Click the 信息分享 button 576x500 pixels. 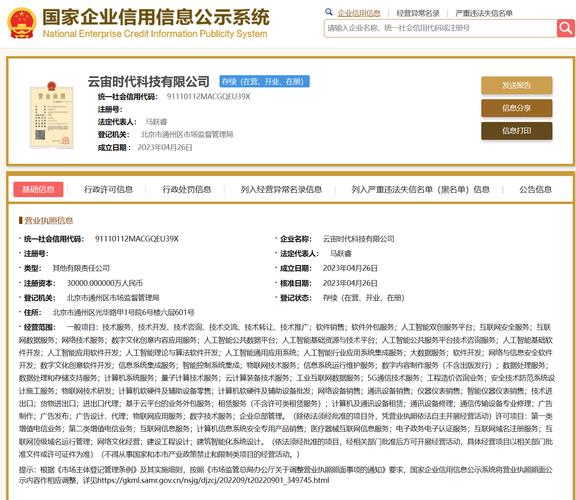tap(516, 108)
